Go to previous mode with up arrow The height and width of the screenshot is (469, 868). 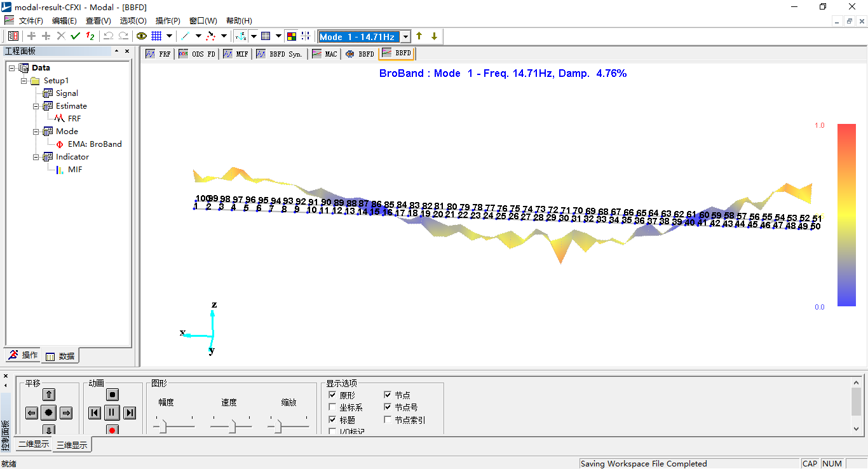(x=419, y=36)
